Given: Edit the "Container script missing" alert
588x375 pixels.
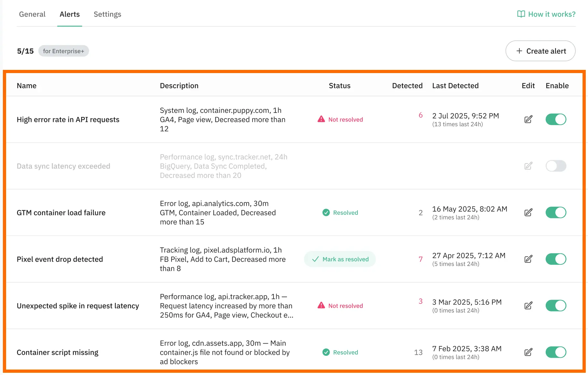Looking at the screenshot, I should click(x=528, y=352).
